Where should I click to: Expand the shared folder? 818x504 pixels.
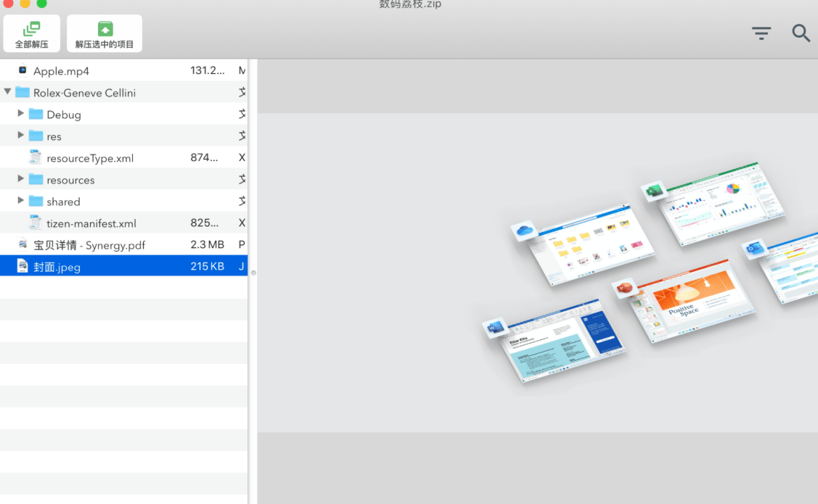[x=20, y=201]
